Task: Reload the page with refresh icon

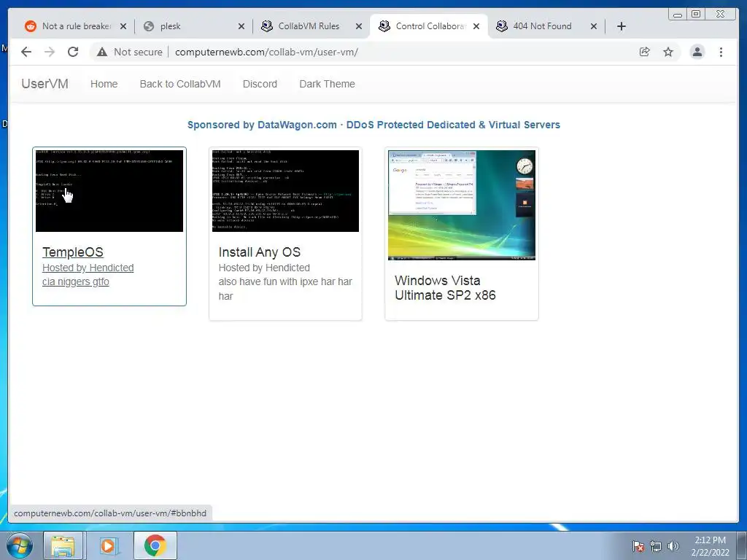Action: click(x=73, y=52)
